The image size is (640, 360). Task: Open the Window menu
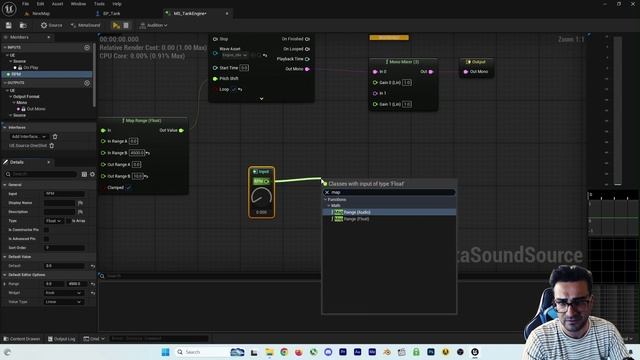pyautogui.click(x=78, y=4)
